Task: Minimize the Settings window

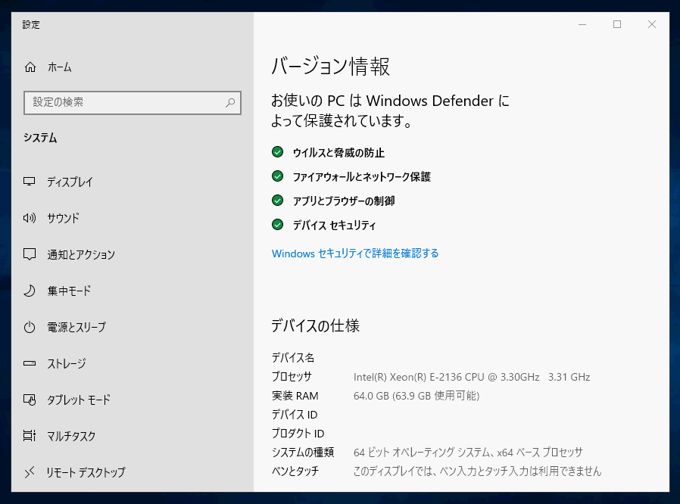Action: pyautogui.click(x=582, y=24)
